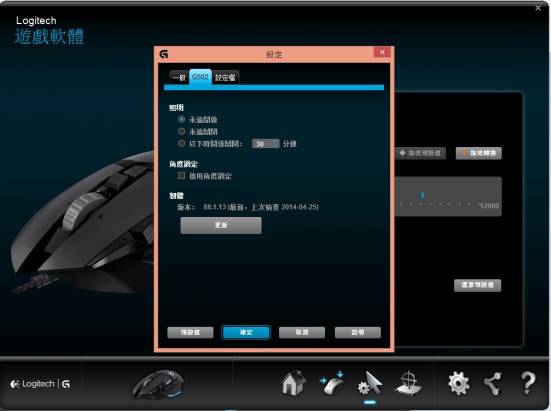The image size is (551, 411).
Task: Click the blue DPI slider marker
Action: point(422,195)
